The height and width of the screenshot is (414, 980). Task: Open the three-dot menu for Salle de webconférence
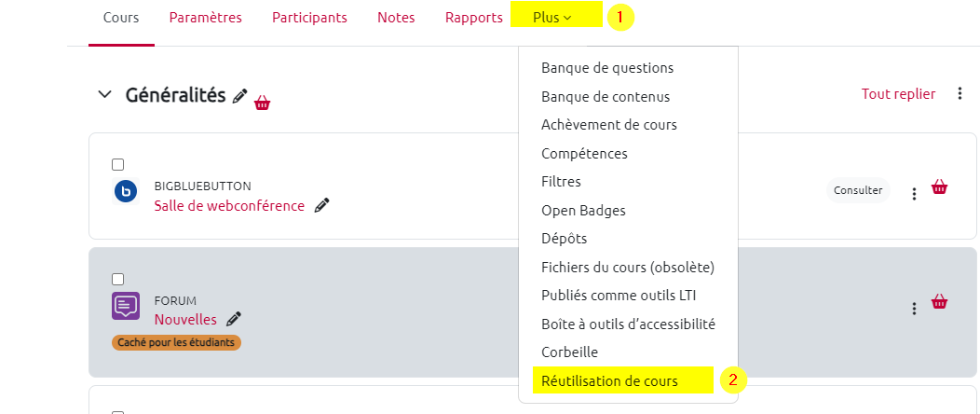point(914,193)
